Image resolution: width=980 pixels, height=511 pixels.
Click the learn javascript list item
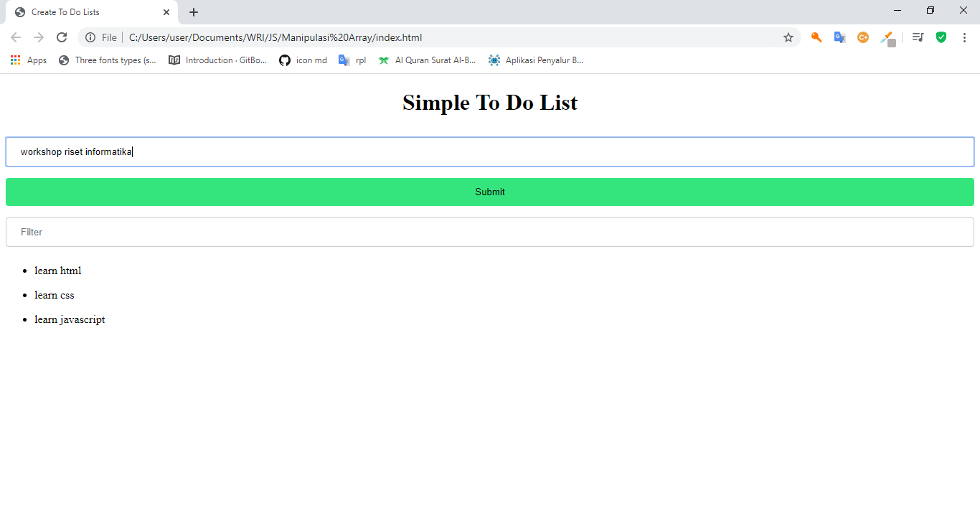tap(70, 319)
